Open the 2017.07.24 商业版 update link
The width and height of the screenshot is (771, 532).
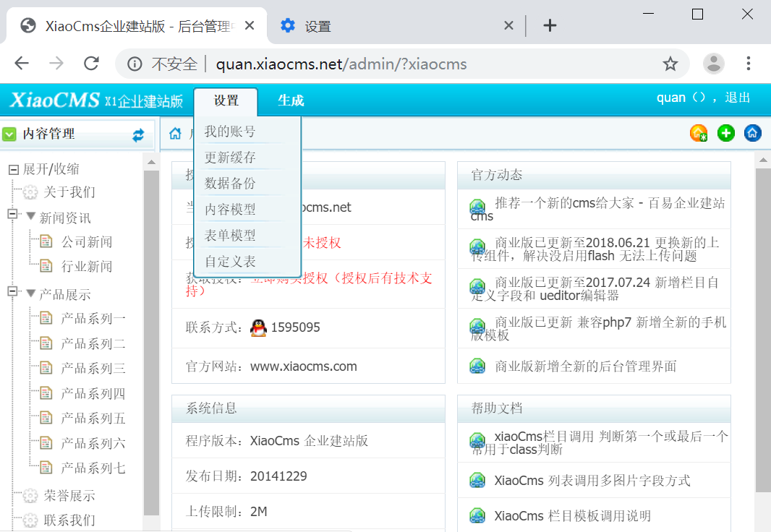coord(595,289)
